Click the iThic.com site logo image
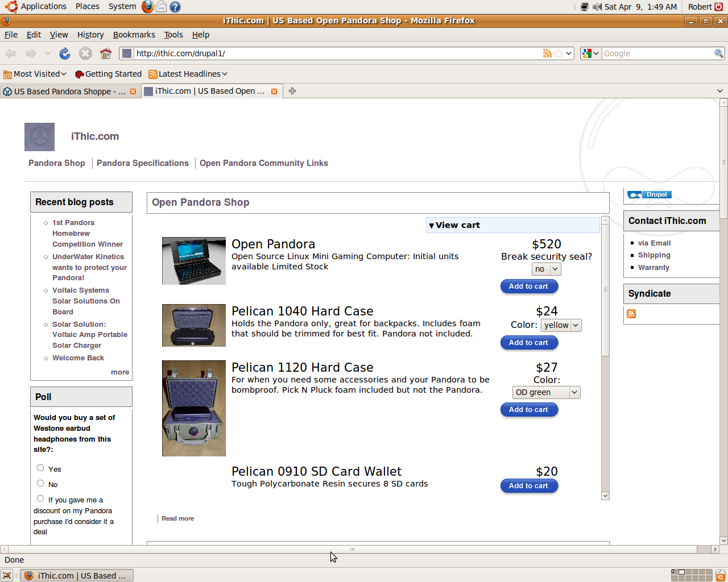The height and width of the screenshot is (582, 728). point(39,137)
